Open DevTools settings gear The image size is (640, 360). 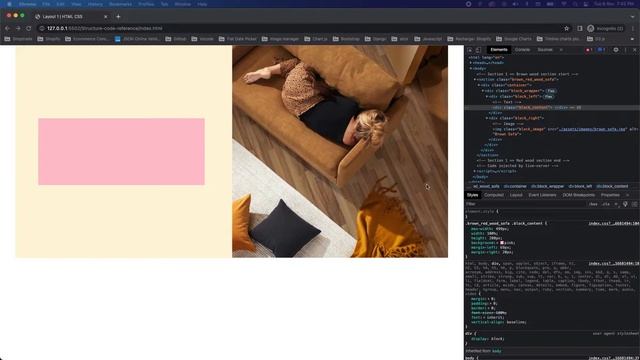click(x=616, y=50)
